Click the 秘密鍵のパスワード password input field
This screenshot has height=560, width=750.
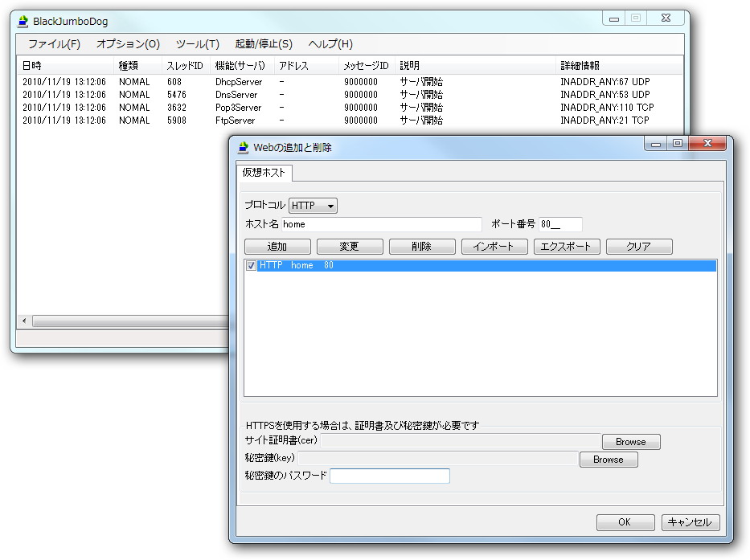coord(389,475)
